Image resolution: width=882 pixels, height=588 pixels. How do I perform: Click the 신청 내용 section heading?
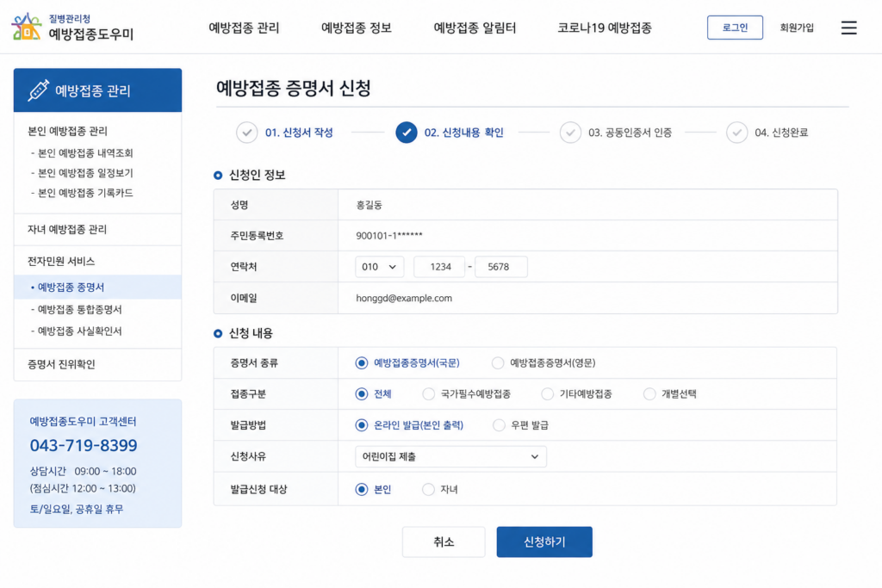pos(251,333)
